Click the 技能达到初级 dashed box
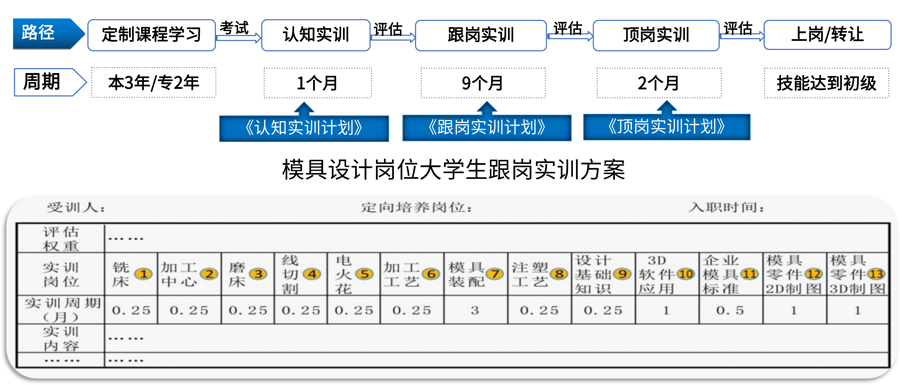Viewport: 900px width, 385px height. (x=827, y=83)
